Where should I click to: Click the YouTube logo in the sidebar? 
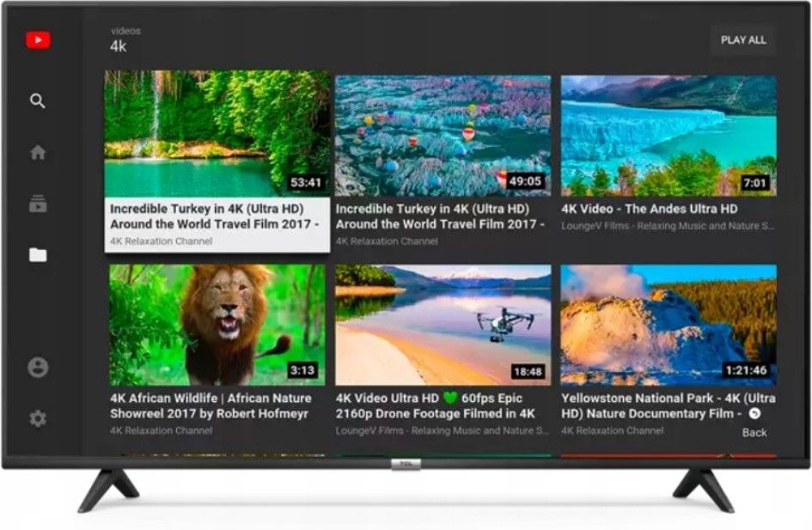(38, 40)
